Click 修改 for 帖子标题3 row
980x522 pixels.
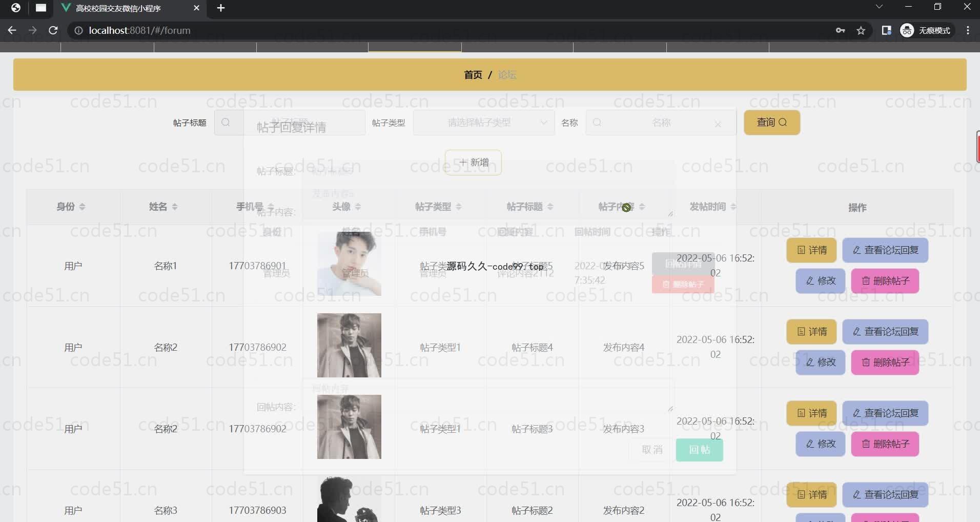coord(821,444)
